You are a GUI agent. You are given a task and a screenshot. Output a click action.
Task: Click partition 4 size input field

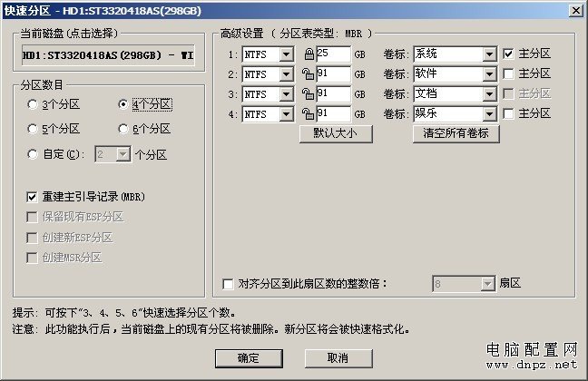click(333, 114)
